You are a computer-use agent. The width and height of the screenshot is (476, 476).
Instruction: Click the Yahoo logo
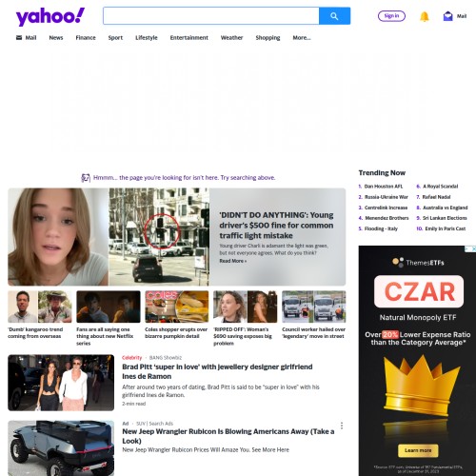point(50,16)
